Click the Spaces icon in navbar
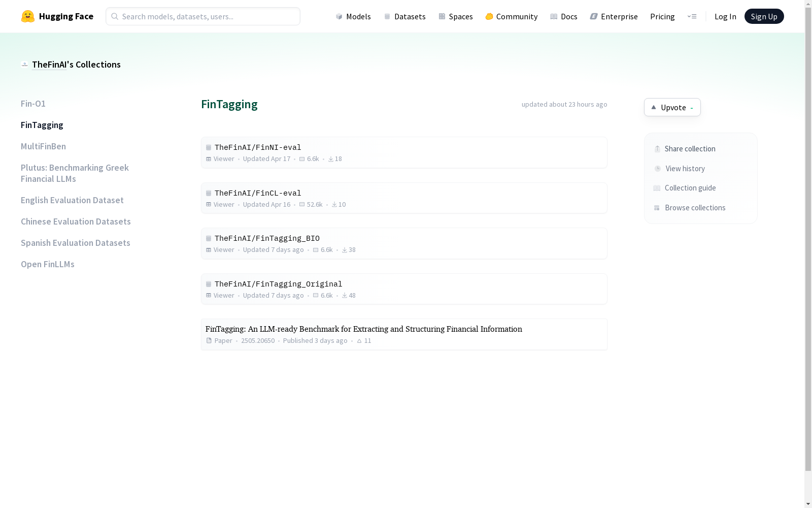The image size is (812, 508). (442, 16)
